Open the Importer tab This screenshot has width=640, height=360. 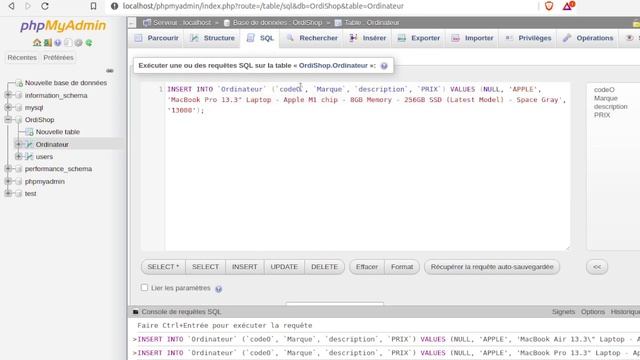472,38
